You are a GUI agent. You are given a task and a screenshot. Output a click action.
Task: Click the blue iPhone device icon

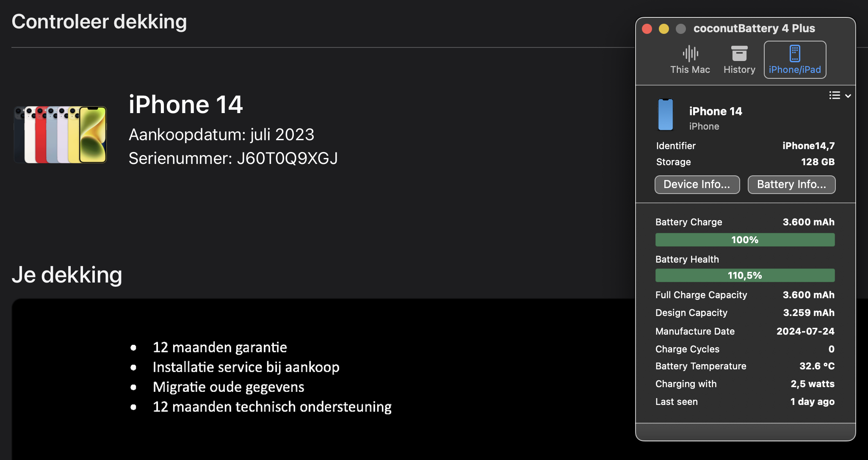click(666, 115)
